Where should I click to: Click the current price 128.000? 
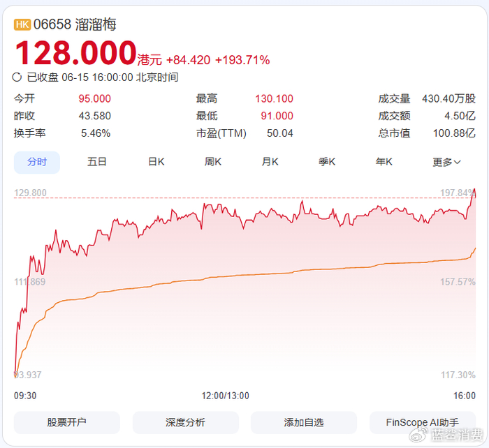tap(75, 52)
